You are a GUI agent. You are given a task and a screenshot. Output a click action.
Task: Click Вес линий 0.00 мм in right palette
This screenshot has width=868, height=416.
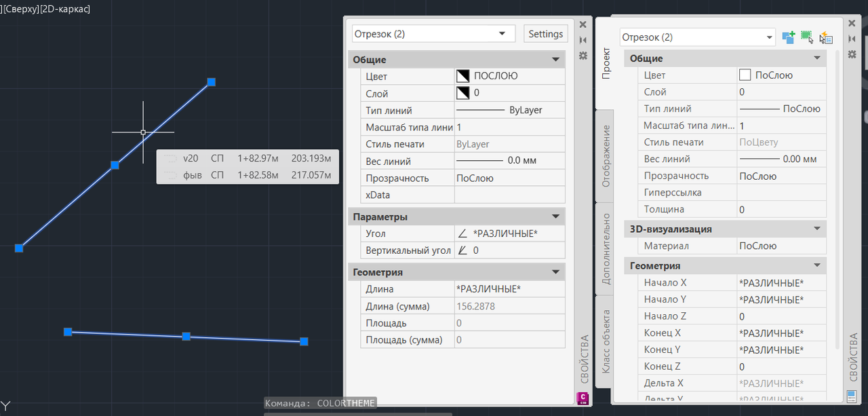[782, 159]
